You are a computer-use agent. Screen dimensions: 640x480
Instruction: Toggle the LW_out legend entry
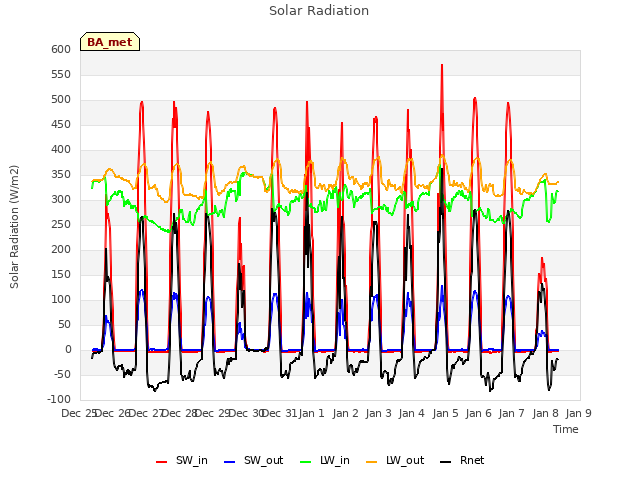pyautogui.click(x=395, y=460)
